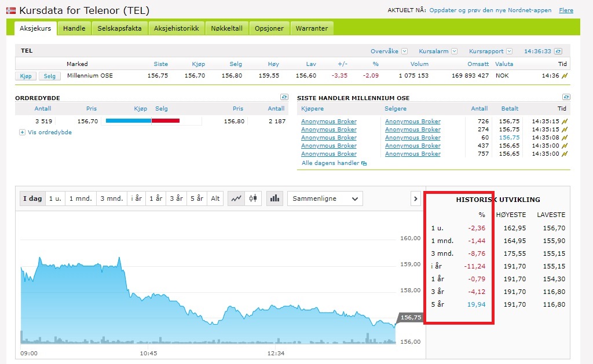Refresh the quote with the 14:36:33 icon
Image resolution: width=593 pixels, height=364 pixels.
click(558, 51)
